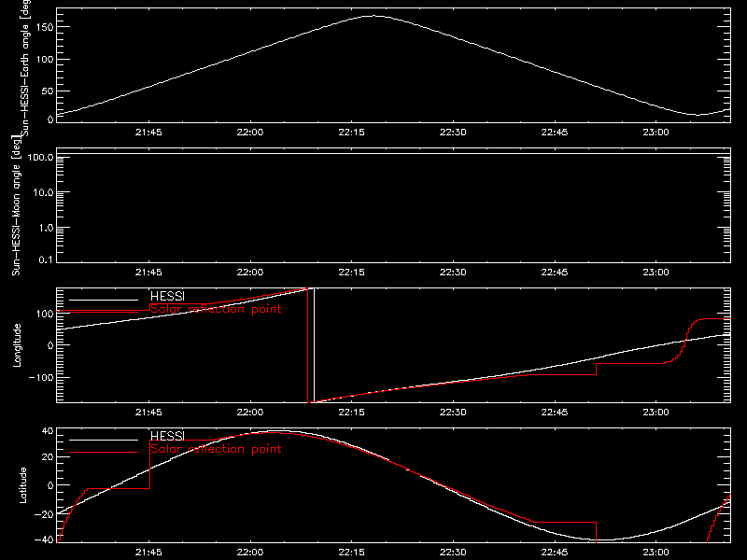This screenshot has width=747, height=560.
Task: Click 21:45 time label under Latitude plot
Action: [x=148, y=553]
